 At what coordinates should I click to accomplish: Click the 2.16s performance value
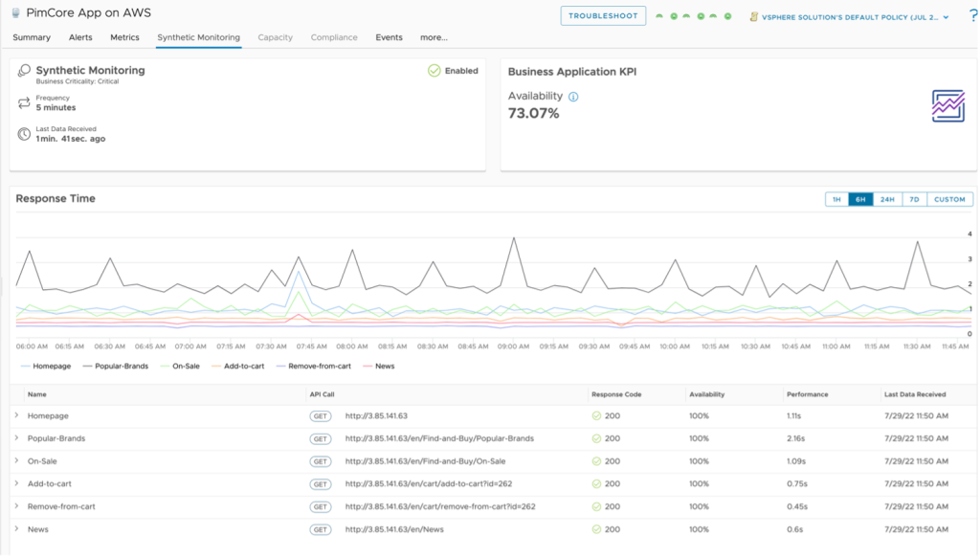point(795,438)
